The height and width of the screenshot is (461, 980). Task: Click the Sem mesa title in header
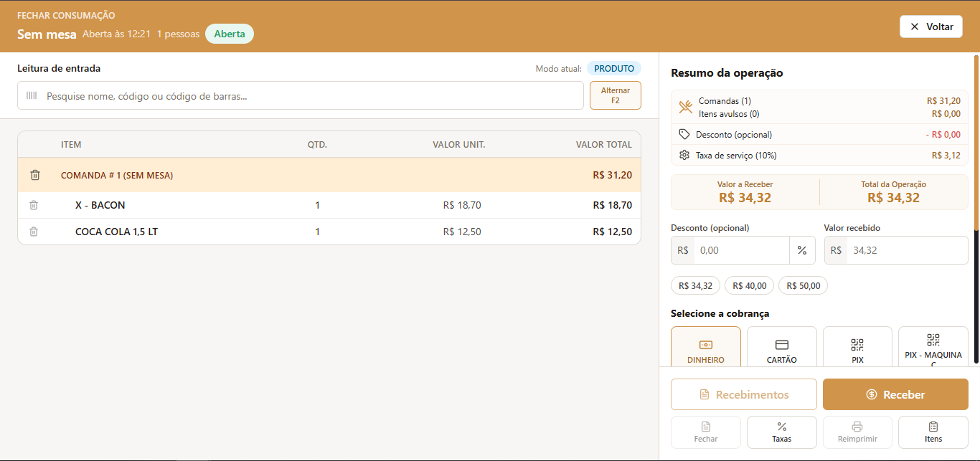tap(47, 34)
